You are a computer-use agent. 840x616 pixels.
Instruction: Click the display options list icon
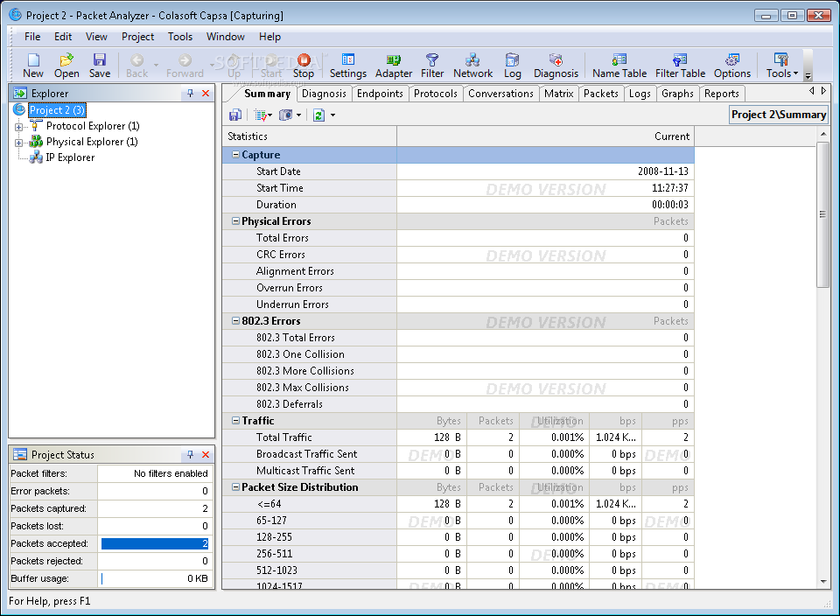(262, 115)
